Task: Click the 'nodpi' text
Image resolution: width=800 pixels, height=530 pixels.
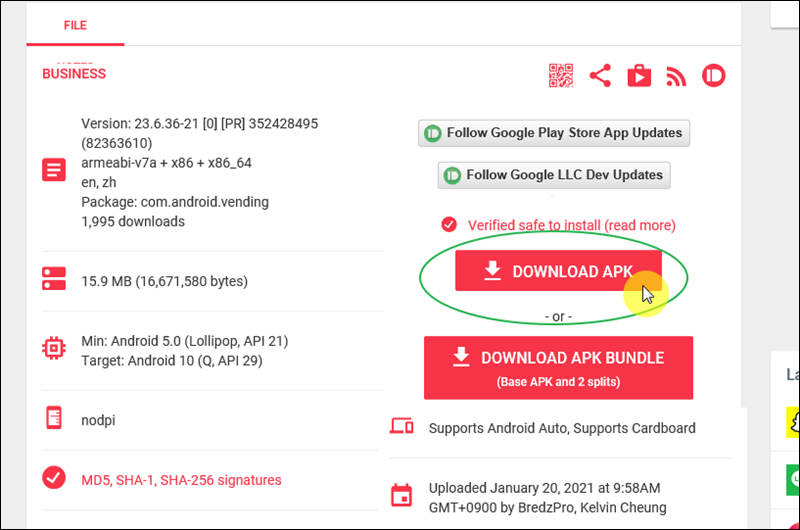Action: coord(98,420)
